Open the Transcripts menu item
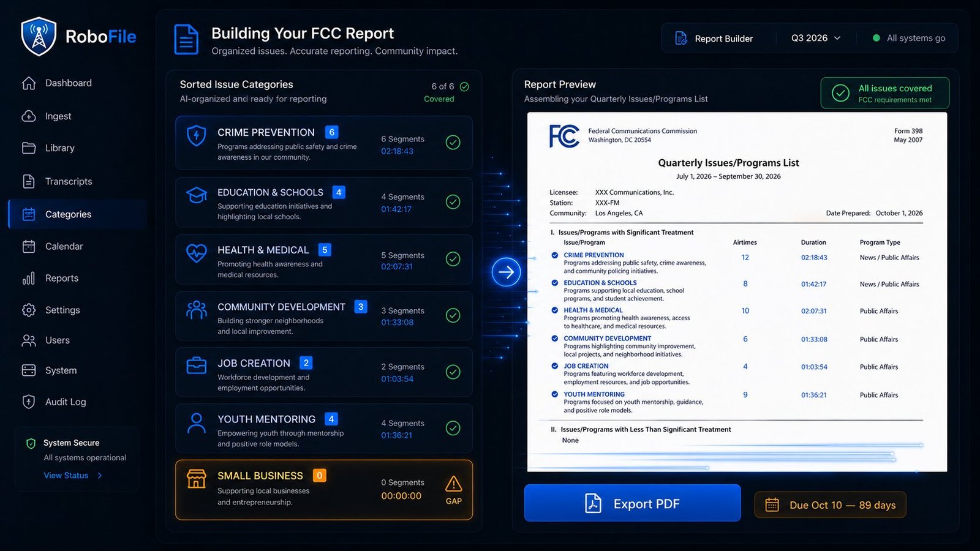The width and height of the screenshot is (980, 551). tap(78, 181)
